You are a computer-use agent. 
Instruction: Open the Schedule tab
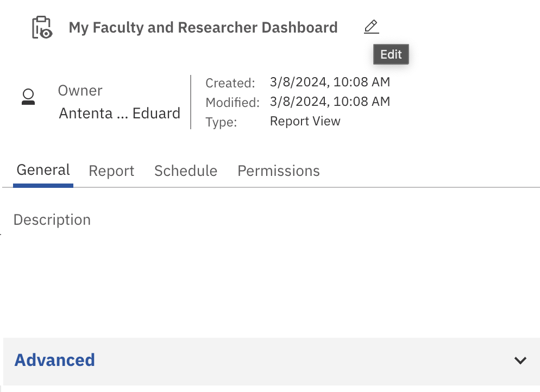185,171
